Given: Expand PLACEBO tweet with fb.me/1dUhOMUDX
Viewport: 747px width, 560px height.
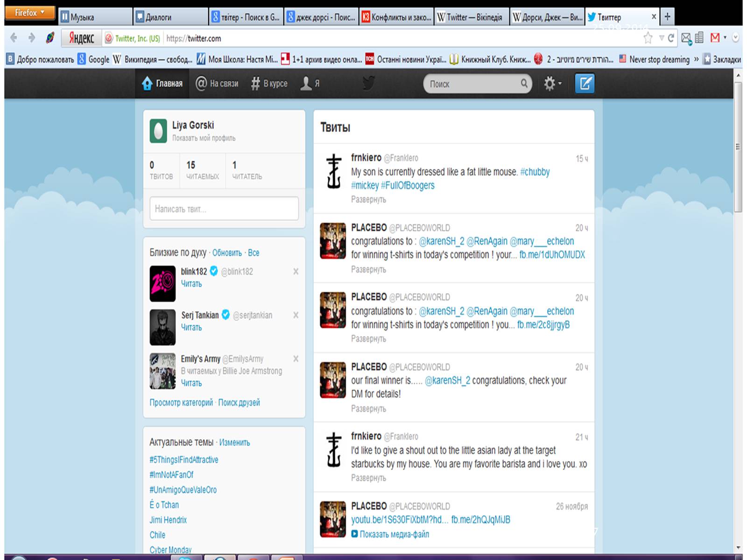Looking at the screenshot, I should tap(368, 270).
